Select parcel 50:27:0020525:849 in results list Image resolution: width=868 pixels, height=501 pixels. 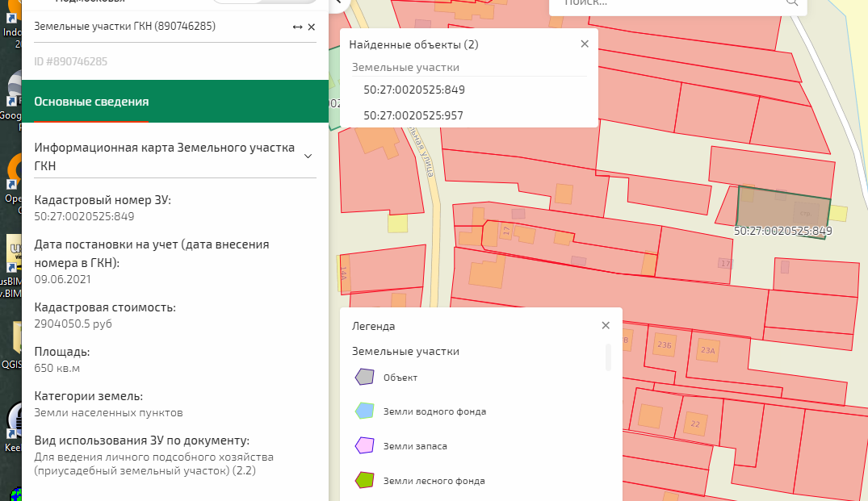(414, 90)
